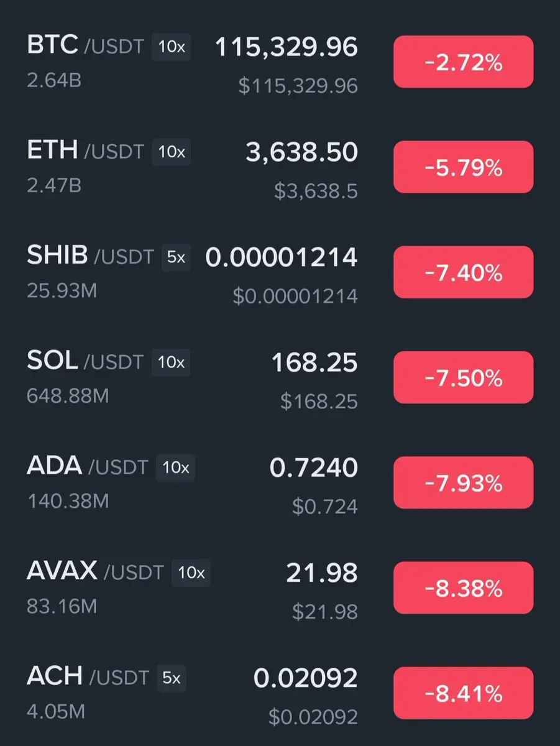Select the 10x leverage tag next to AVAX

pyautogui.click(x=191, y=573)
